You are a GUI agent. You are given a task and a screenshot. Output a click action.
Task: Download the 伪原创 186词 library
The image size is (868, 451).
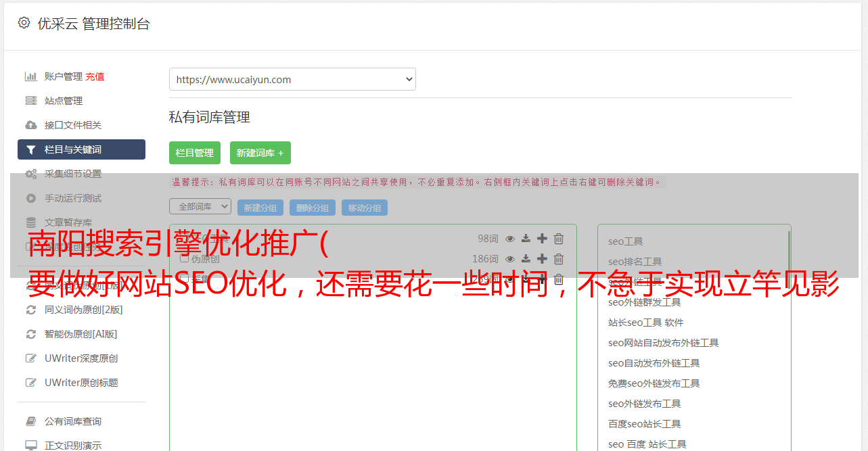pos(526,259)
